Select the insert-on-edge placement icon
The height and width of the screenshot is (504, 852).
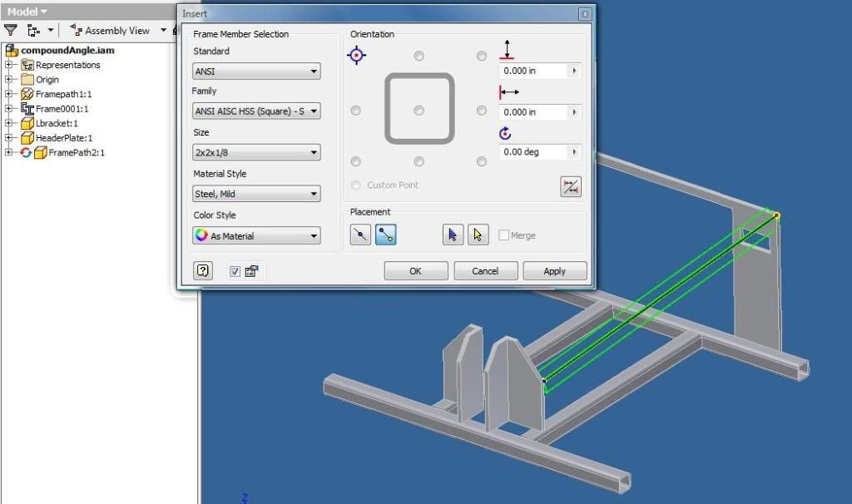coord(360,235)
